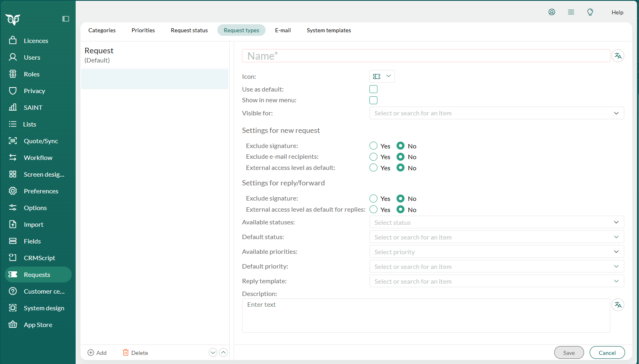Open Import via the file icon
The image size is (639, 364).
point(13,224)
